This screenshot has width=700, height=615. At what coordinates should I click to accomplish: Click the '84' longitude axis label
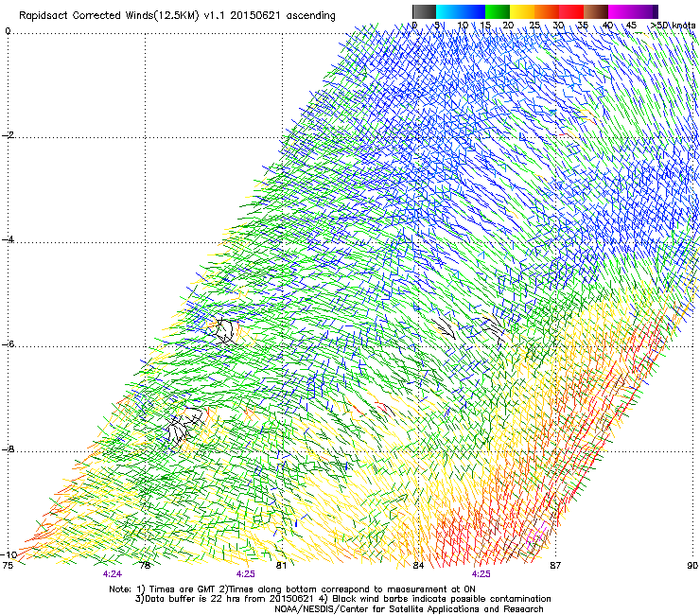point(418,566)
